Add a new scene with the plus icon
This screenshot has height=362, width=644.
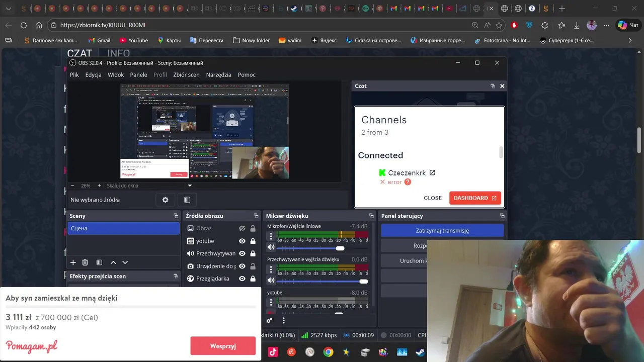(73, 262)
